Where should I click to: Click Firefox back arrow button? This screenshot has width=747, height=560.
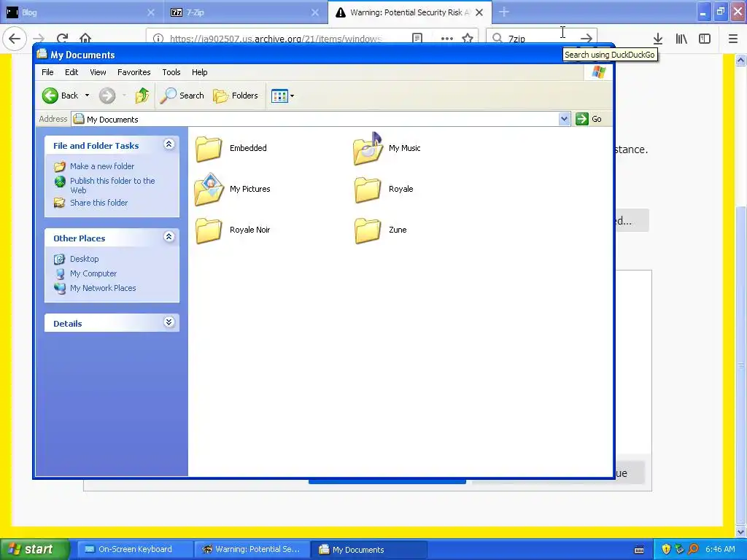pyautogui.click(x=15, y=38)
